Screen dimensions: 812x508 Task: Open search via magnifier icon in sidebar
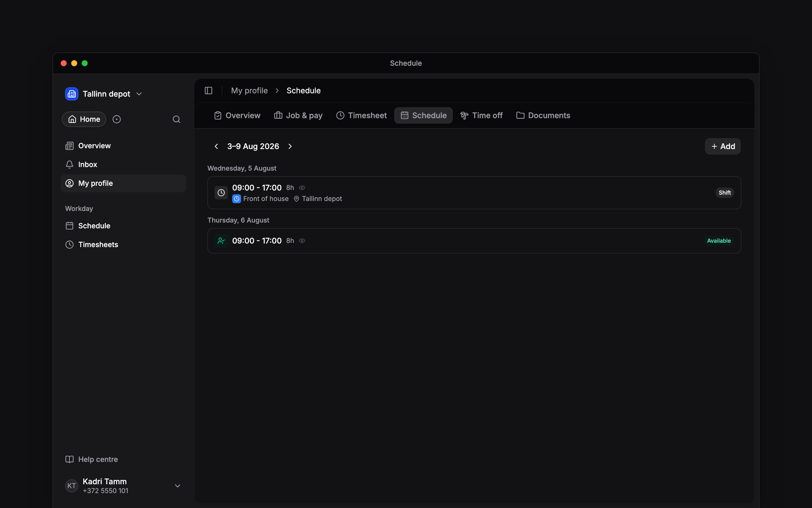click(177, 119)
